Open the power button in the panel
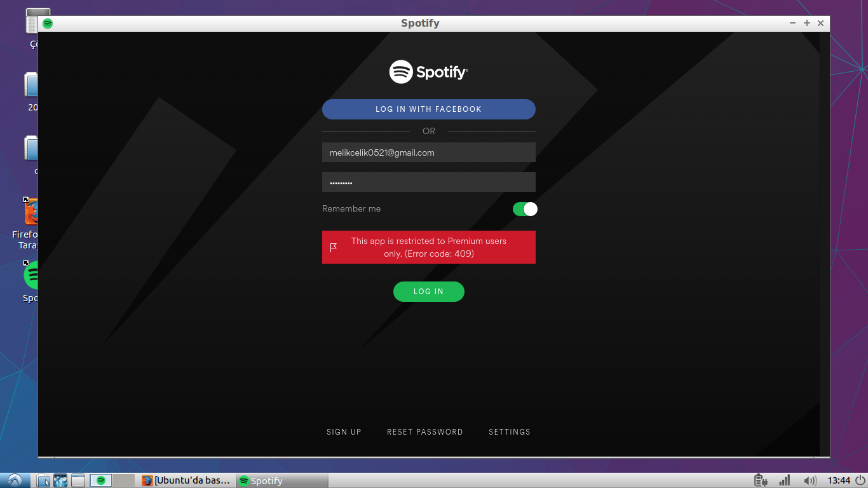This screenshot has width=868, height=488. [860, 480]
